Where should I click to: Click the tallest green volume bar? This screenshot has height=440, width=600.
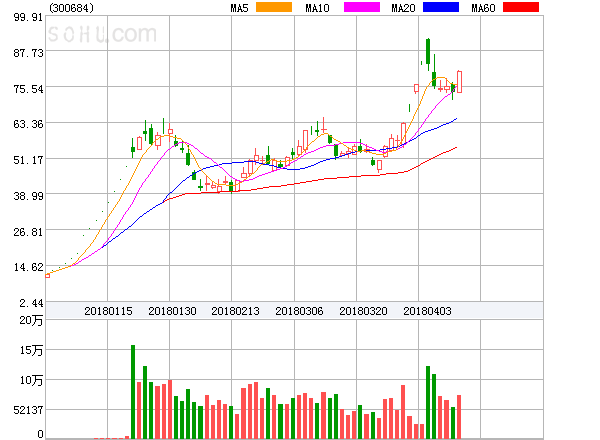tap(133, 391)
